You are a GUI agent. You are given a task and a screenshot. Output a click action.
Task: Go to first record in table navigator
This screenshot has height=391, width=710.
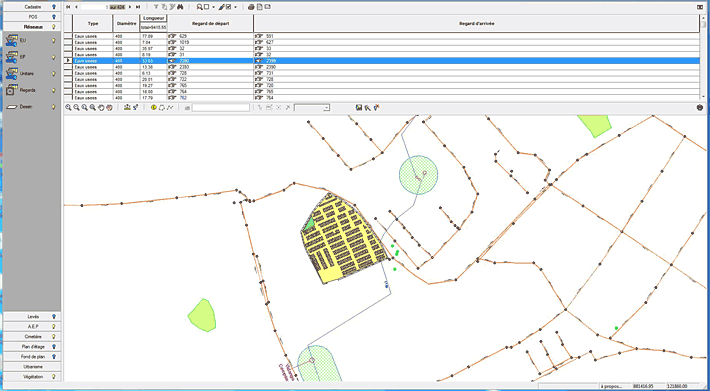pyautogui.click(x=68, y=7)
